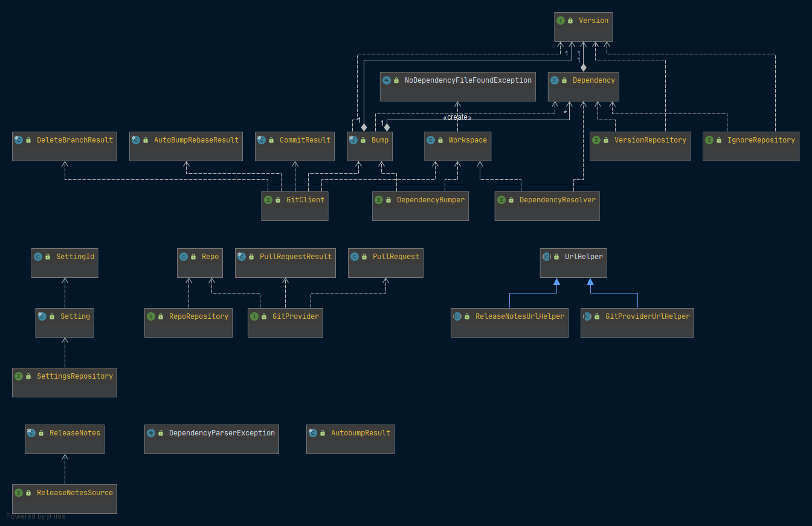Select the Version interface node
The height and width of the screenshot is (526, 812).
coord(583,27)
